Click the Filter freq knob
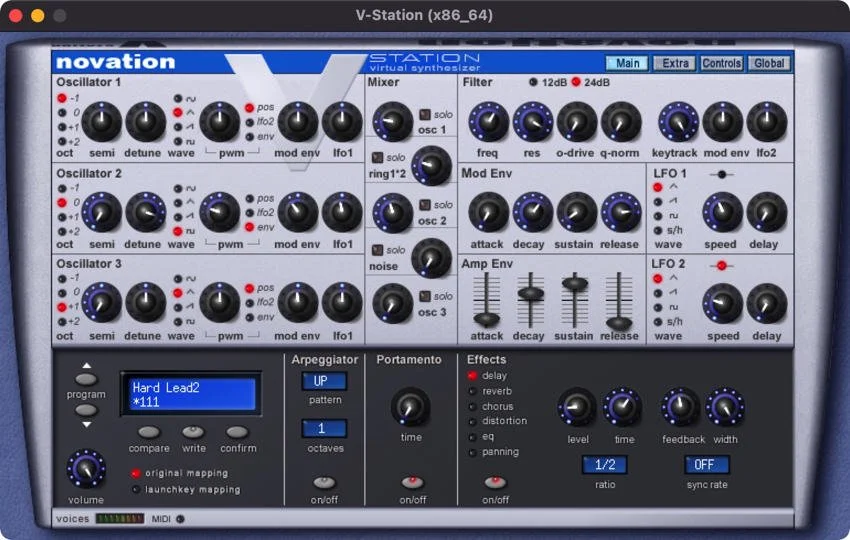Image resolution: width=850 pixels, height=540 pixels. 488,122
